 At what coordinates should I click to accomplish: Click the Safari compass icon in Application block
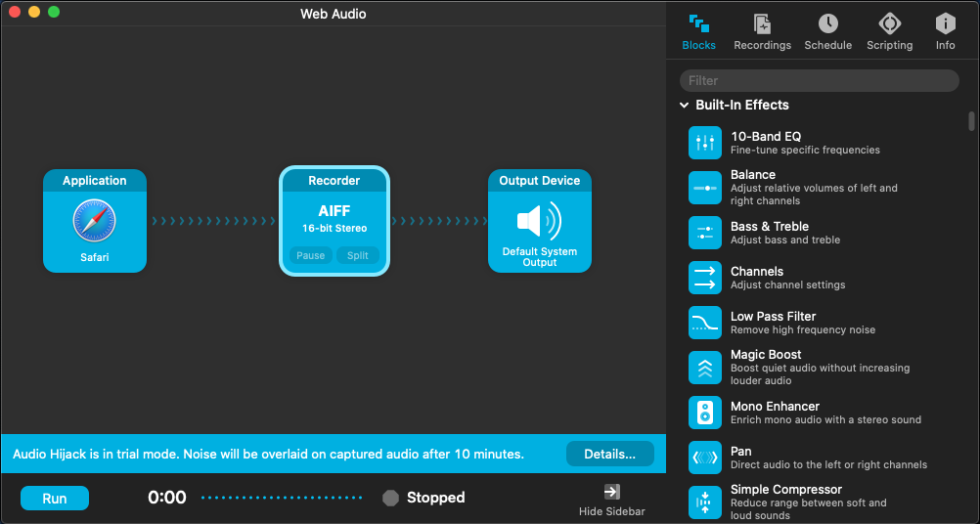(x=94, y=220)
